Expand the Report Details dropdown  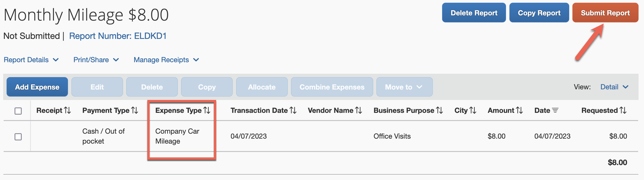[x=31, y=60]
